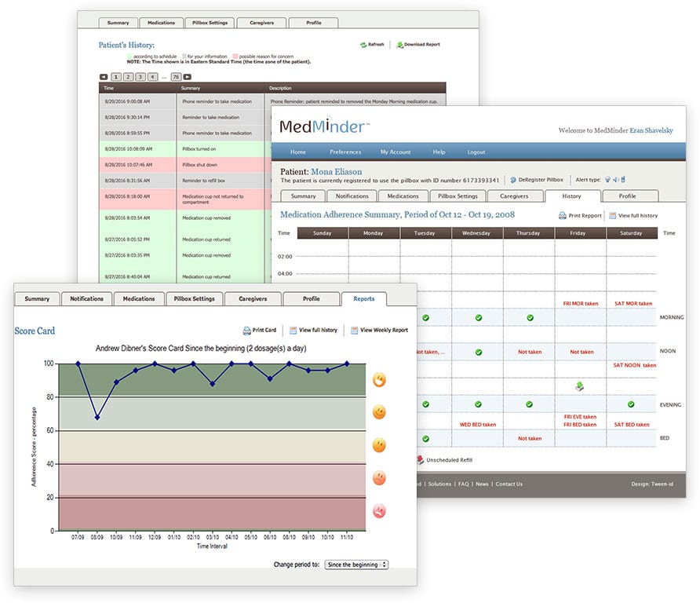Click the happiest smiley face icon
Image resolution: width=700 pixels, height=603 pixels.
coord(380,380)
